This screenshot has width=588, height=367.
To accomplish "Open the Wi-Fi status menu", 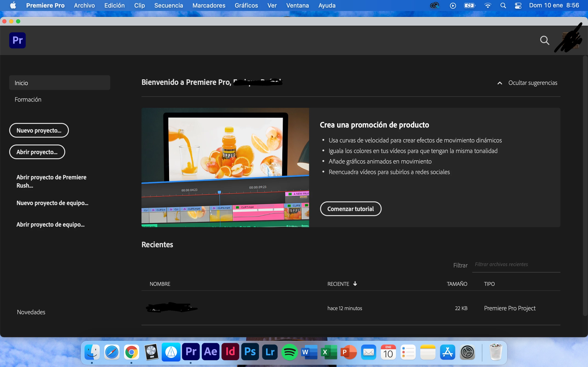I will point(487,5).
